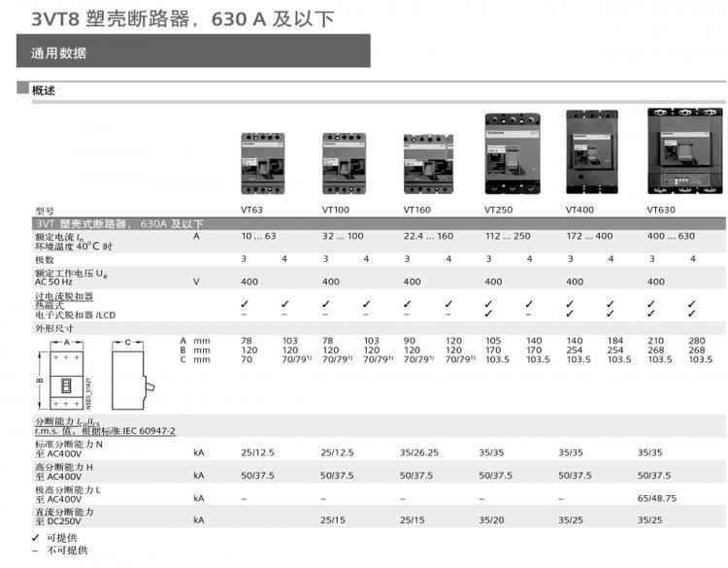Click the side-view dimension diagram labeled C
This screenshot has height=568, width=728.
133,375
